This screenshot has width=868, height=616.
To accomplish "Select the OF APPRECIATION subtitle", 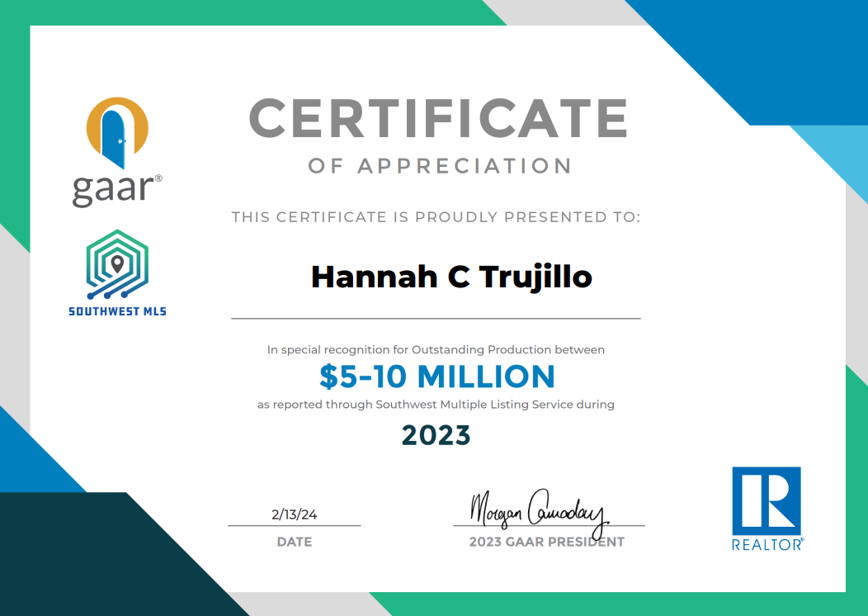I will click(440, 166).
